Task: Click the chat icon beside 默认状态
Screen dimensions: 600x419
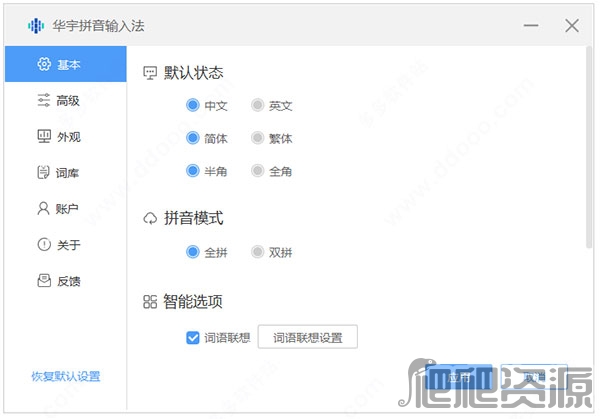Action: tap(150, 73)
